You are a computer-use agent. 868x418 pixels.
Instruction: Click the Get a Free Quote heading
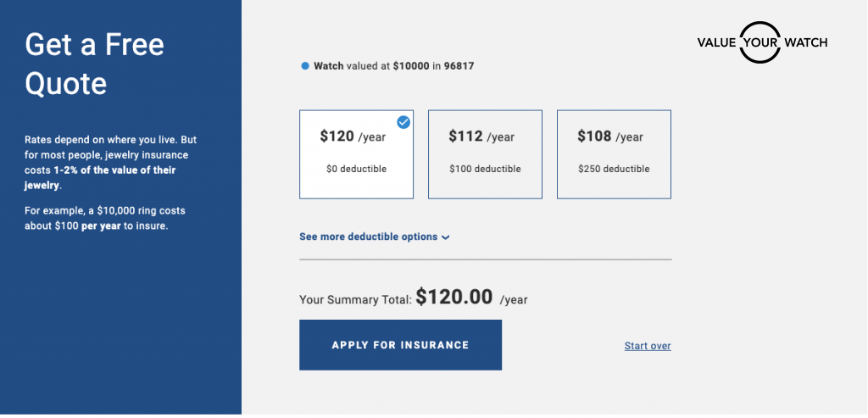tap(95, 64)
